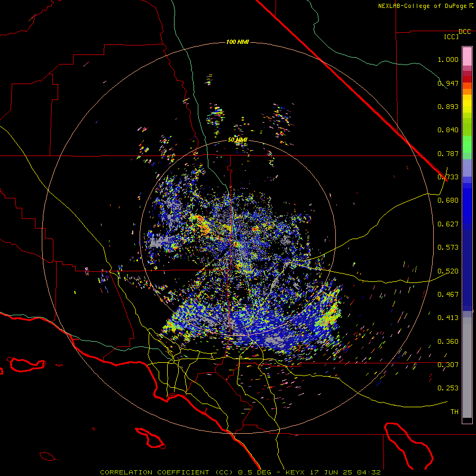Click the 04:32 timestamp in the caption

coord(368,472)
